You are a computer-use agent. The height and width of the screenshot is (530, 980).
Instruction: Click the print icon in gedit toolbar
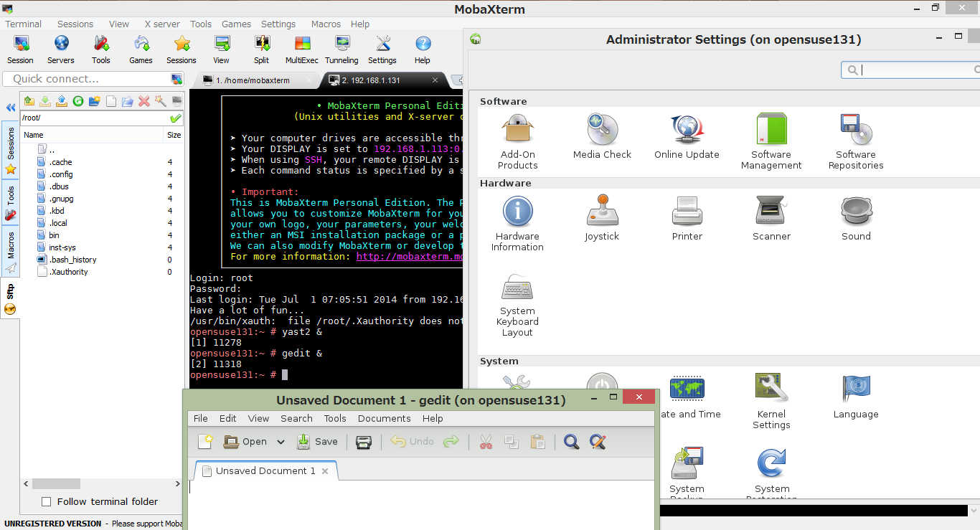(364, 442)
